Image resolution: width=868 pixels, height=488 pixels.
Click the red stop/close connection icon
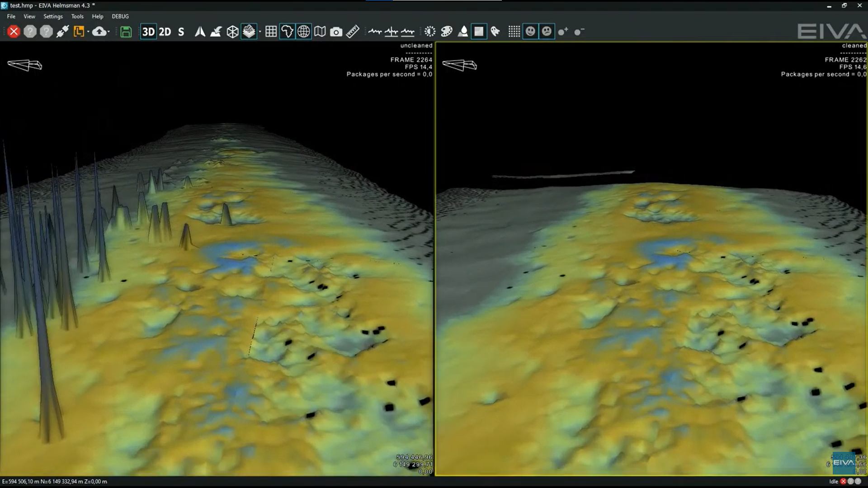pyautogui.click(x=14, y=32)
